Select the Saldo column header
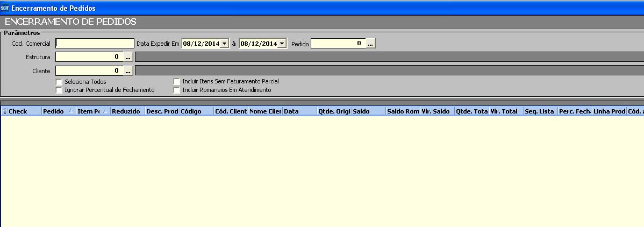644x227 pixels. [x=368, y=111]
